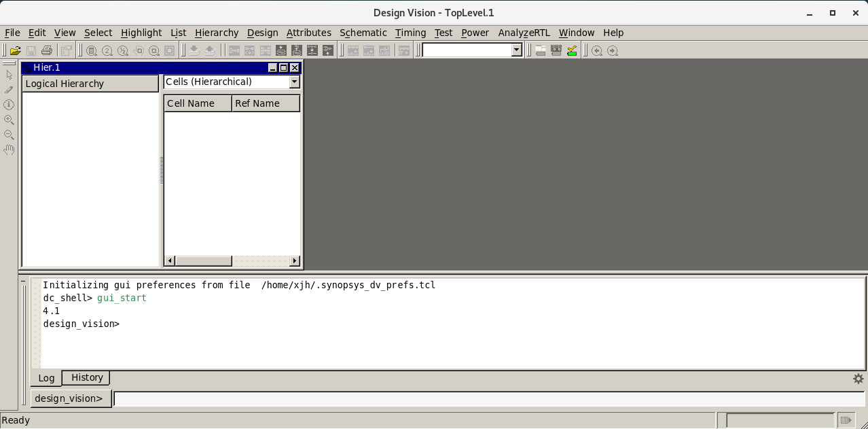868x429 pixels.
Task: Open a design file using the toolbar icon
Action: 15,50
